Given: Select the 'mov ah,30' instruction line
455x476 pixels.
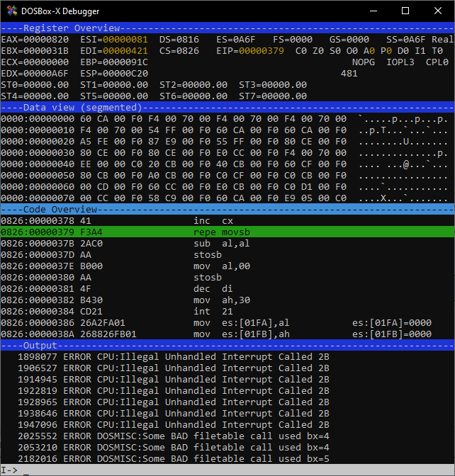Looking at the screenshot, I should [227, 300].
